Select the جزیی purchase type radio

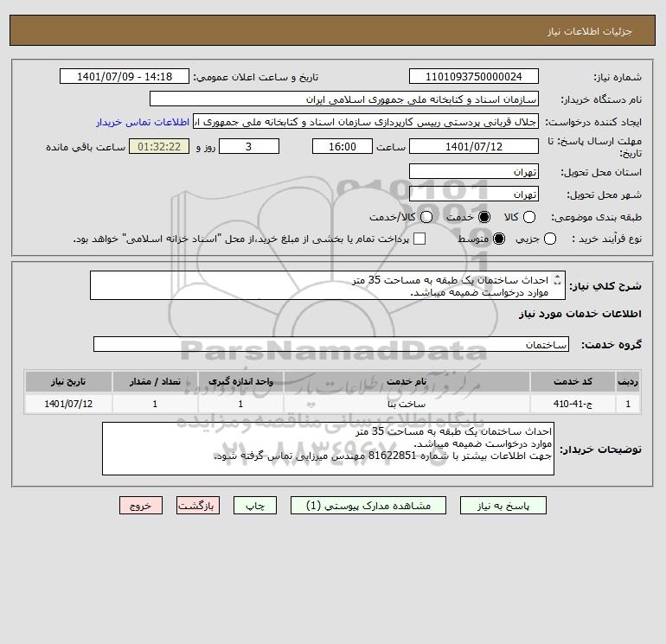coord(549,239)
